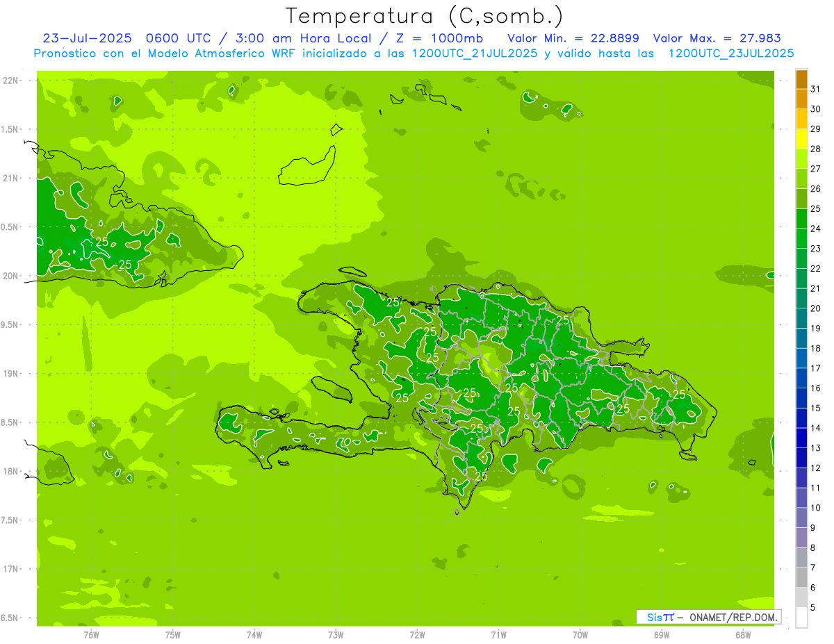Click "Valor Max. = 27.983" text

[717, 38]
